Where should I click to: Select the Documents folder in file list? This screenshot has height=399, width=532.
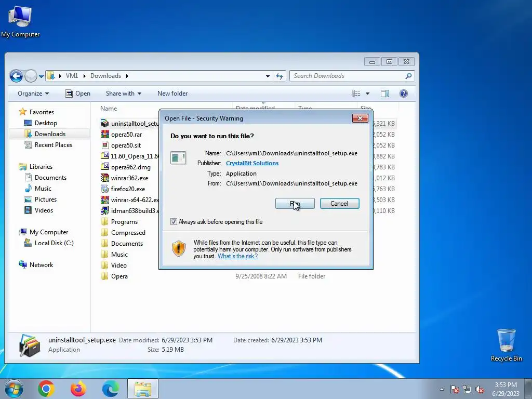127,243
